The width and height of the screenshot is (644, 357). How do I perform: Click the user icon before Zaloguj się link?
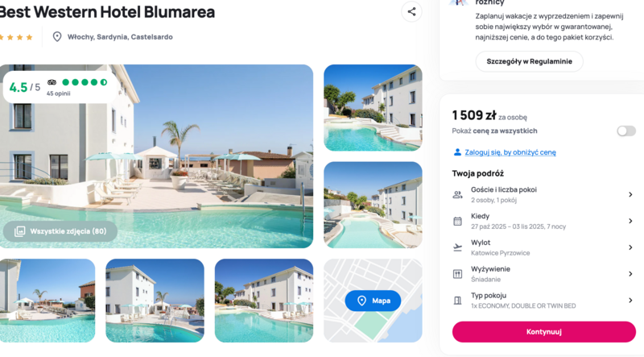457,152
